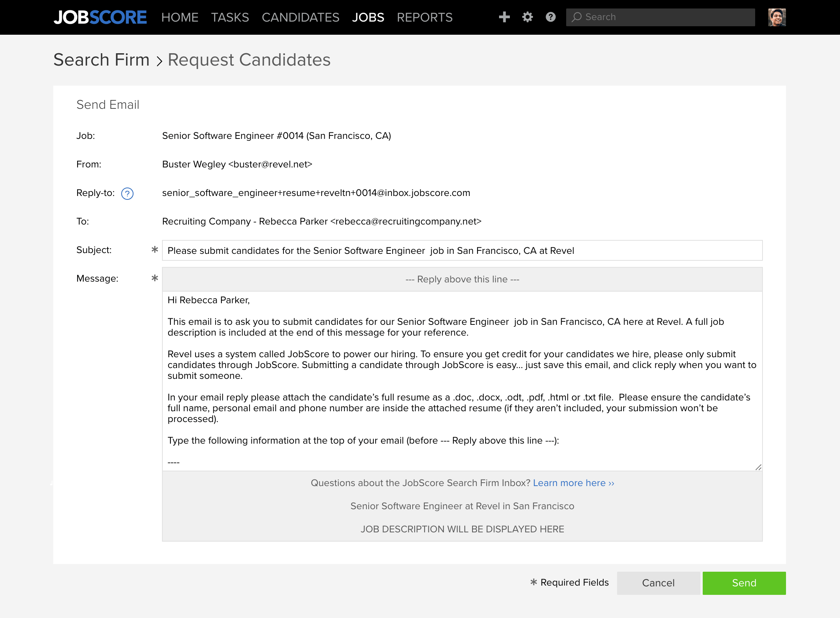Open the TASKS menu
840x618 pixels.
click(x=230, y=17)
